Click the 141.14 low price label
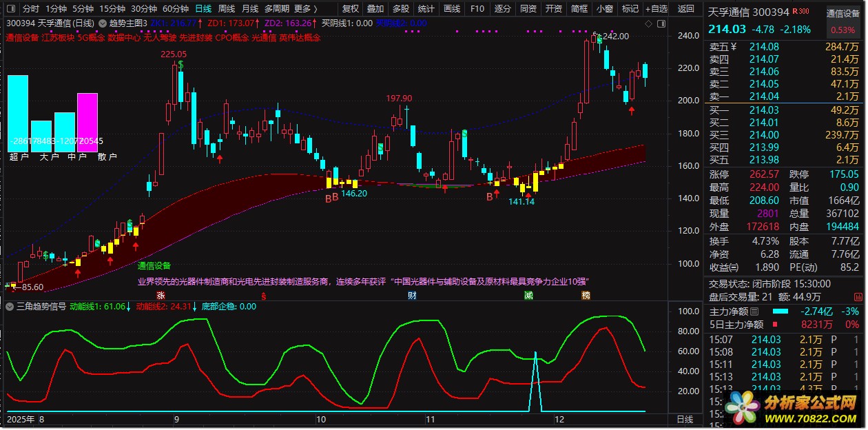This screenshot has height=430, width=868. (x=521, y=202)
